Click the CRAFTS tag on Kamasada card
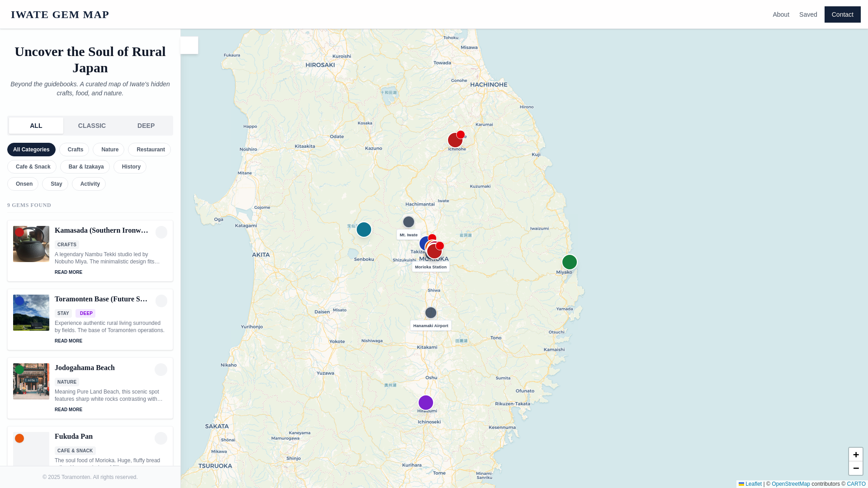This screenshot has height=488, width=868. (67, 245)
